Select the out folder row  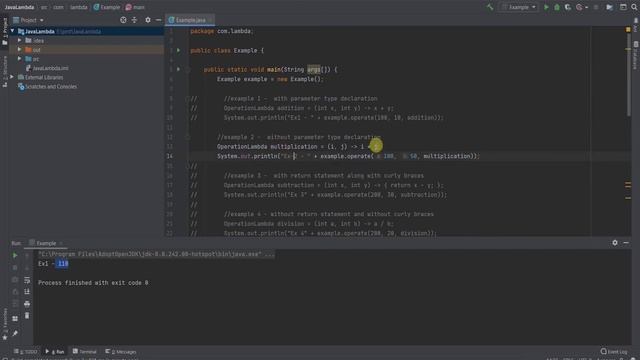[86, 49]
